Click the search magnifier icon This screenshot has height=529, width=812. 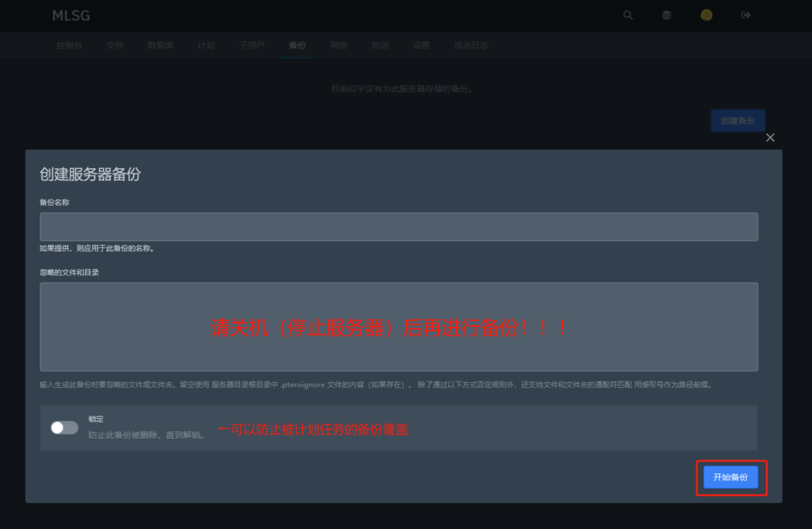tap(628, 15)
